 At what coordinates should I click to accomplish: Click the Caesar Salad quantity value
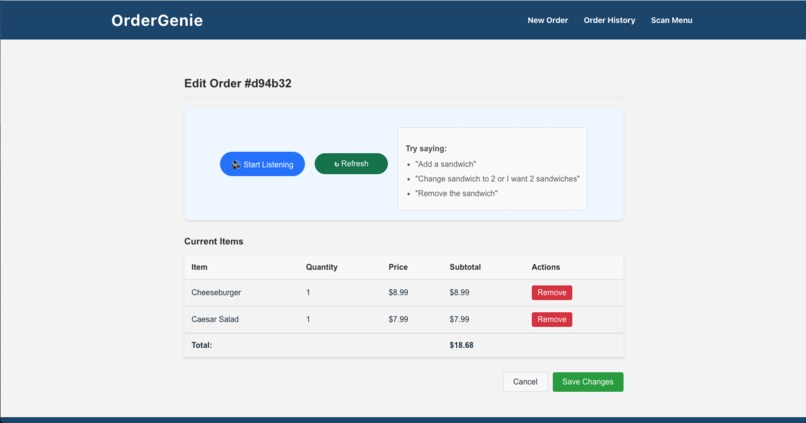[x=308, y=319]
